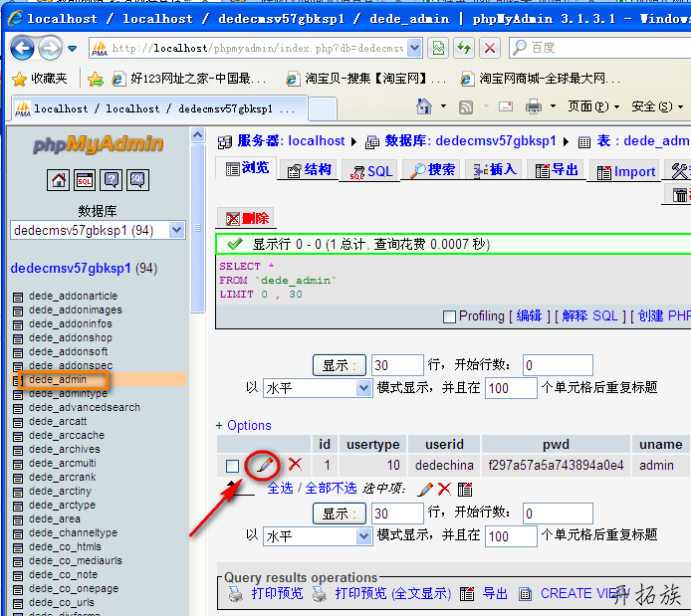Open the database selector dedecmsv57gbksp1 (94)

click(98, 230)
